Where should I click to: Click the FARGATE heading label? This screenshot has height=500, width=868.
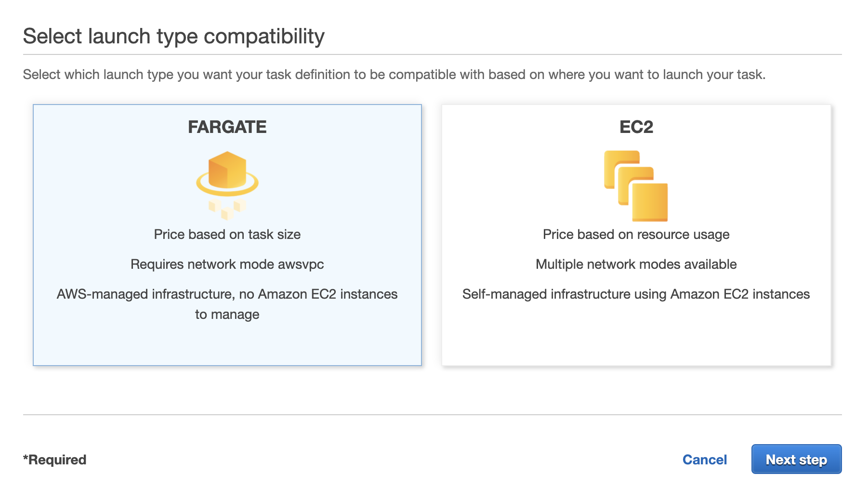click(x=227, y=128)
